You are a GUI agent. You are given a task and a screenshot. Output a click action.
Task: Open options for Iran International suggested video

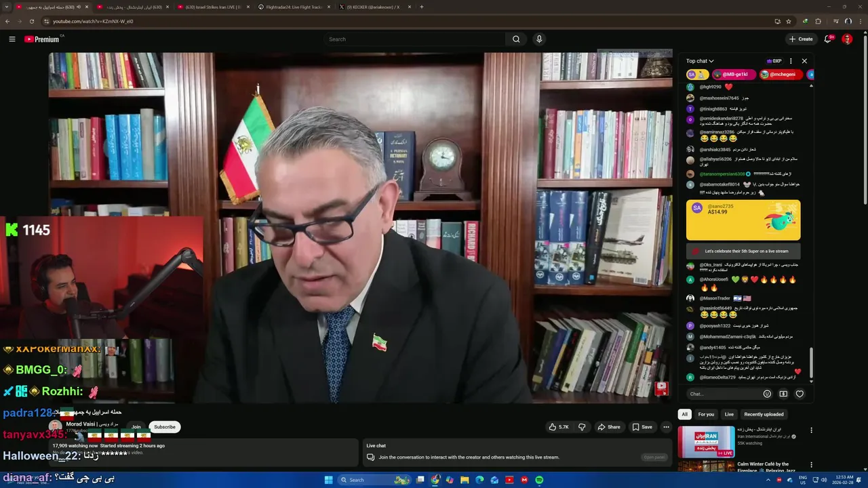pyautogui.click(x=811, y=430)
